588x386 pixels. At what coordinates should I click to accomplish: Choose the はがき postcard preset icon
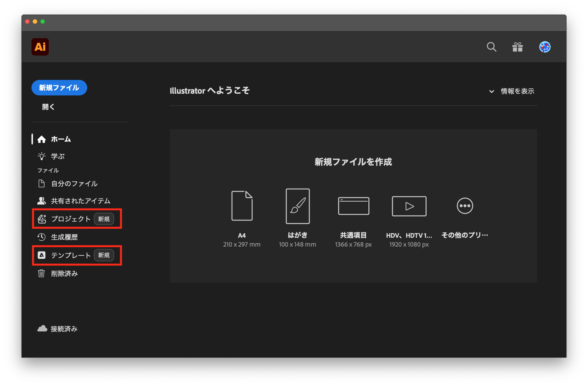tap(297, 206)
